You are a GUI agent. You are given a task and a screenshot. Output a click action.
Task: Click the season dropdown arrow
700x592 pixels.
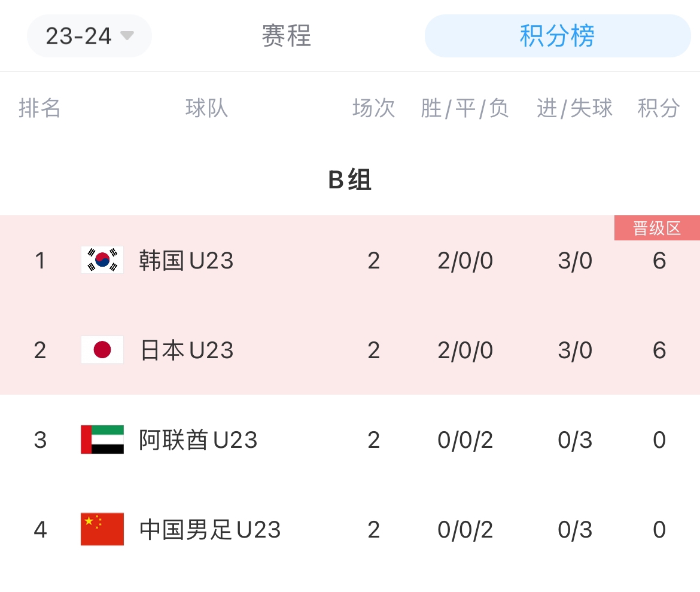pyautogui.click(x=127, y=35)
